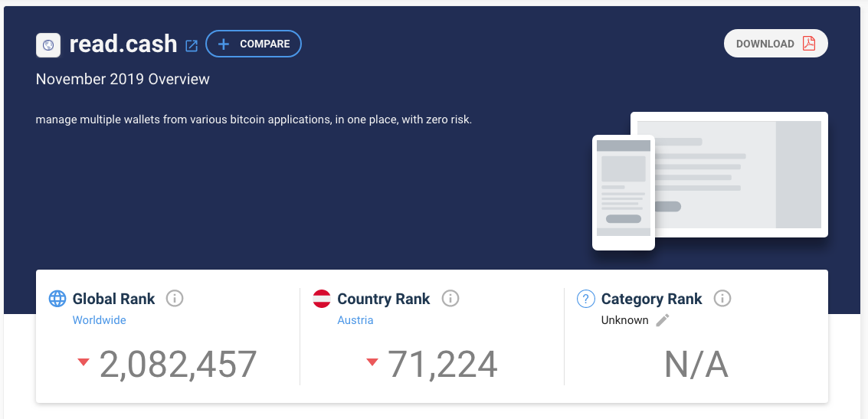Open read.cash via external link icon
The width and height of the screenshot is (868, 419).
pyautogui.click(x=192, y=45)
